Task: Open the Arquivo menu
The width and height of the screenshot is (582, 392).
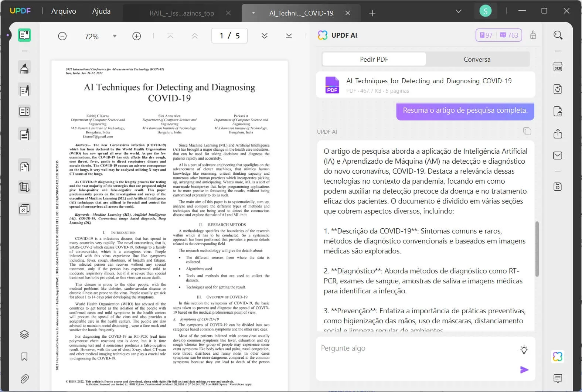Action: click(x=64, y=11)
